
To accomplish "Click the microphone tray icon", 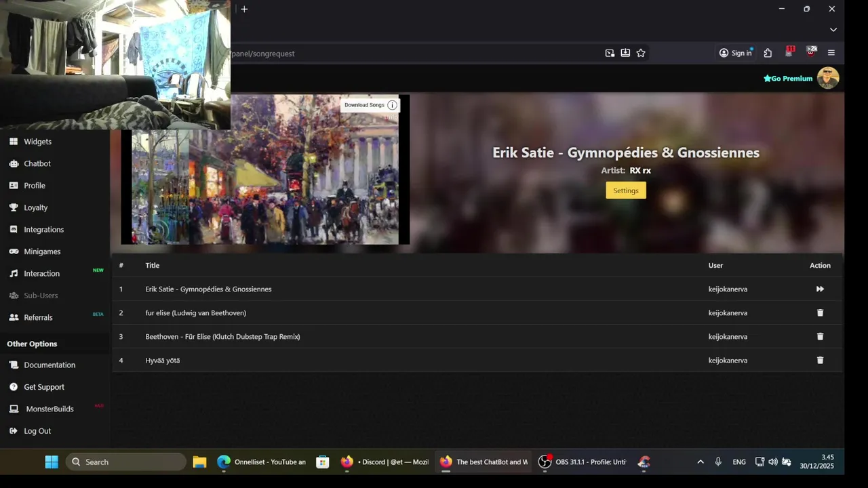I will click(x=718, y=462).
